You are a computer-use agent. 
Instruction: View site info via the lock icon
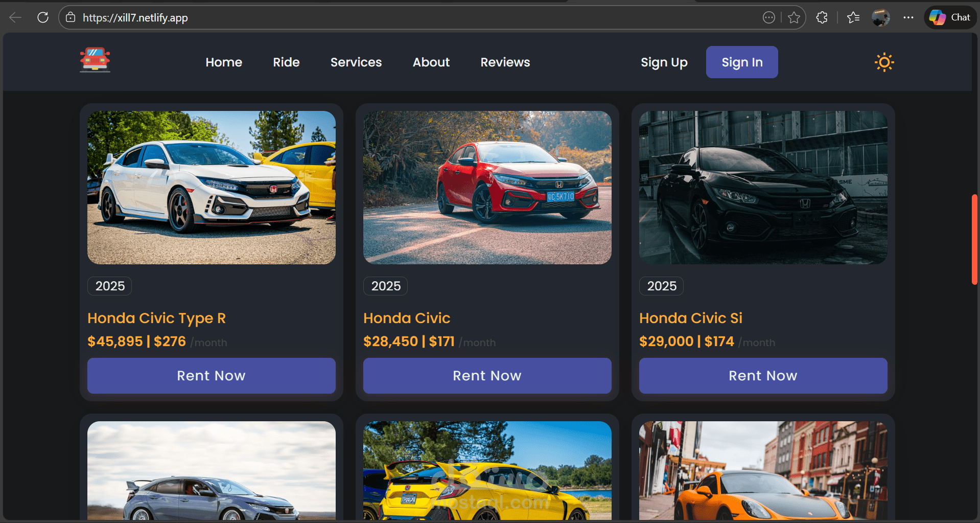coord(71,17)
